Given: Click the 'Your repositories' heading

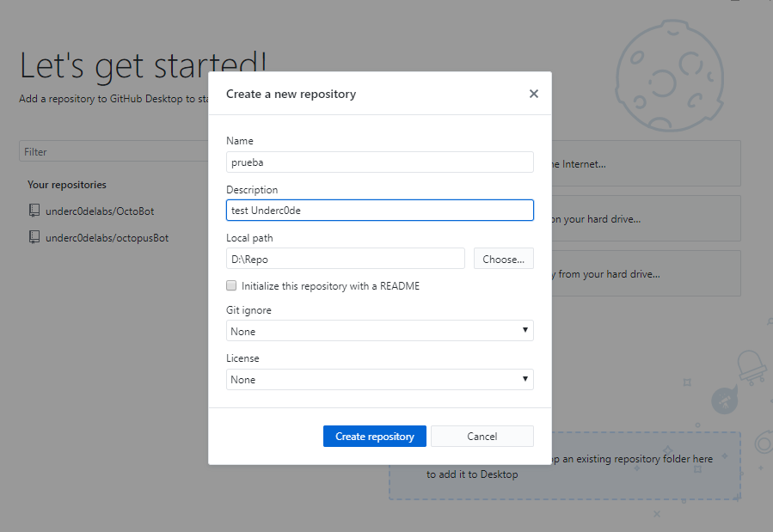Looking at the screenshot, I should pos(67,185).
